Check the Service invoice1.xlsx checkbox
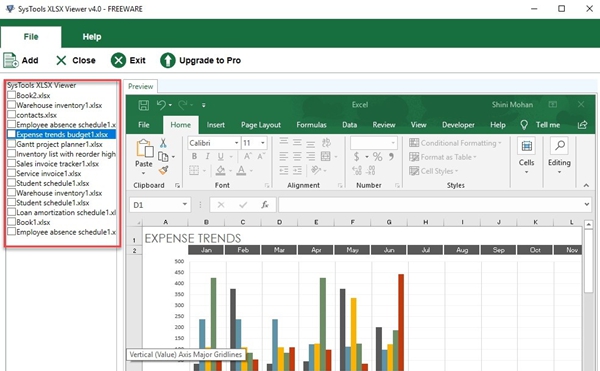The width and height of the screenshot is (600, 371). click(11, 173)
